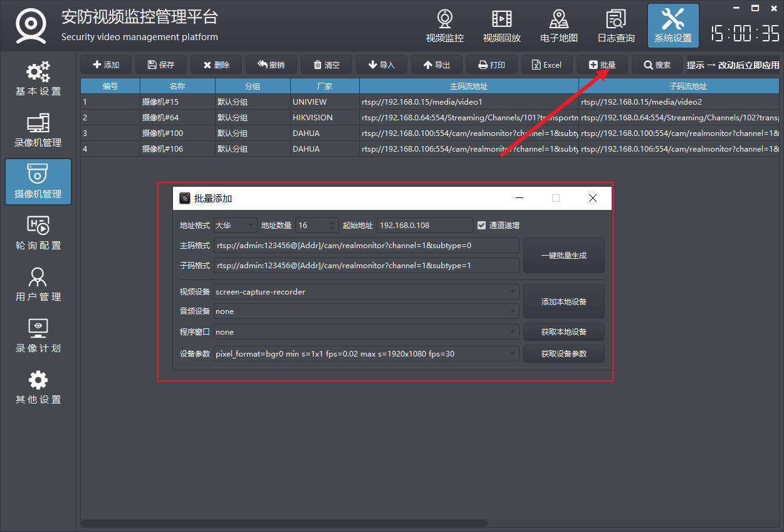Expand the 设备参数 pixel_format dropdown

point(367,354)
